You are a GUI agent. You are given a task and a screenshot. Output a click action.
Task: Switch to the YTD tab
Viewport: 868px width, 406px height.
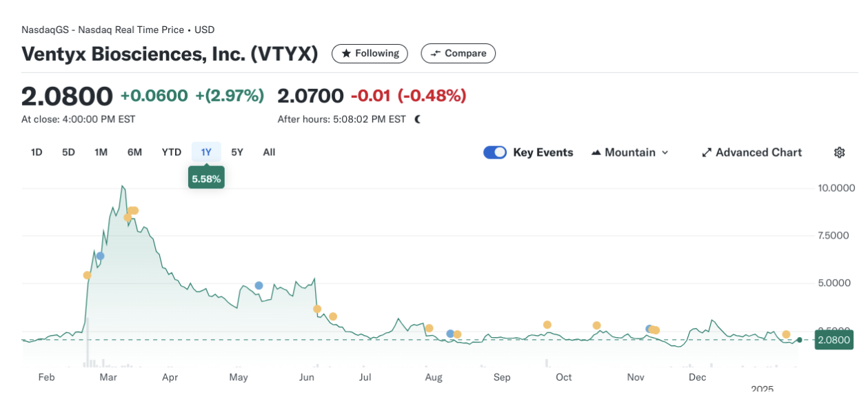tap(171, 152)
